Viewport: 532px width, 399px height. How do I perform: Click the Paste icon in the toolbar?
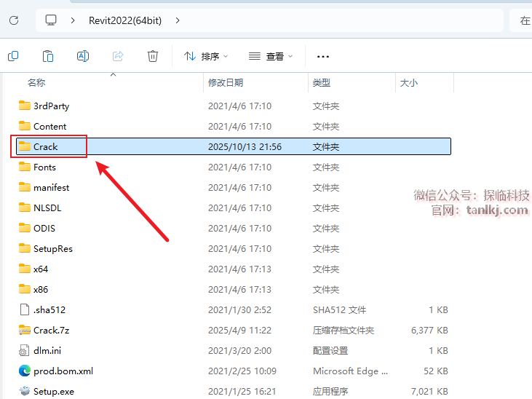(x=48, y=56)
